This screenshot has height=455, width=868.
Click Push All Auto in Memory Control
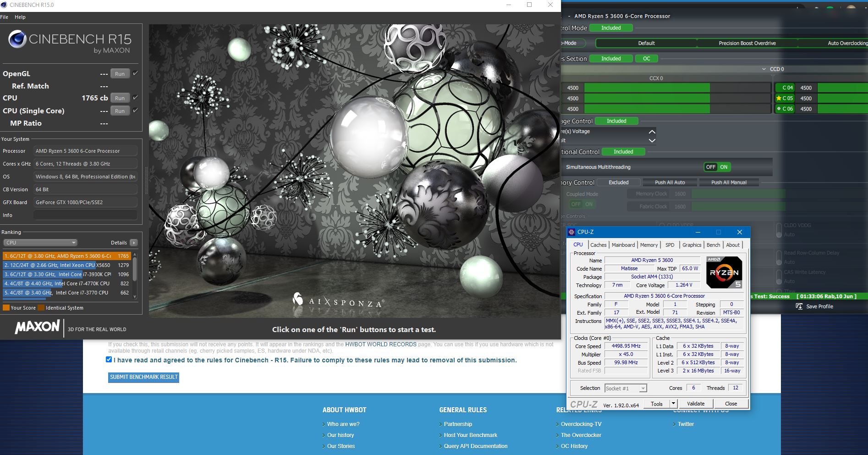click(x=670, y=183)
